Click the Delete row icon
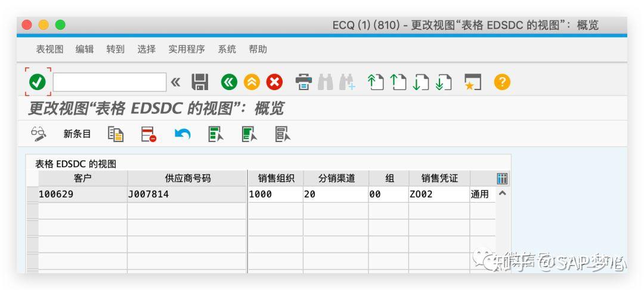Screen dimensions: 644x290 point(148,134)
